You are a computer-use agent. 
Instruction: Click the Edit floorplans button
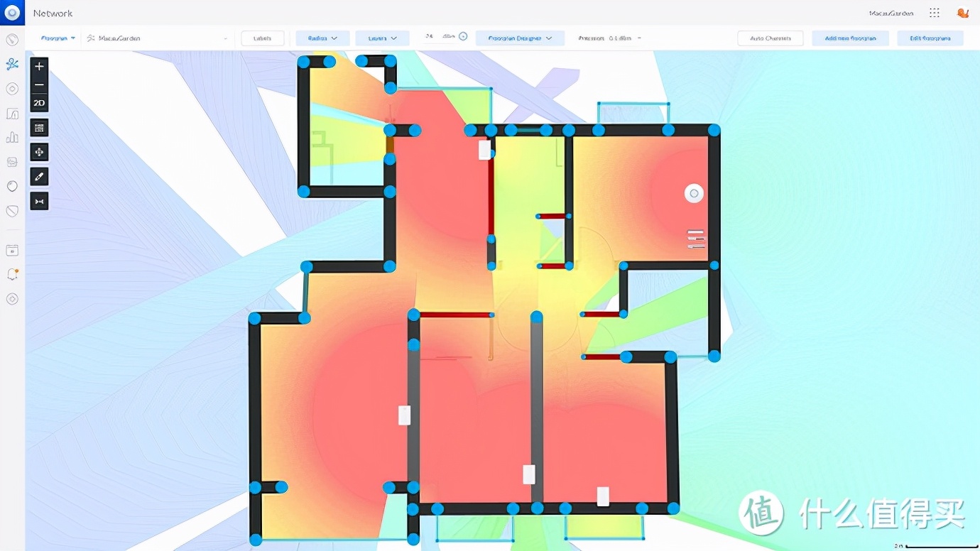930,38
